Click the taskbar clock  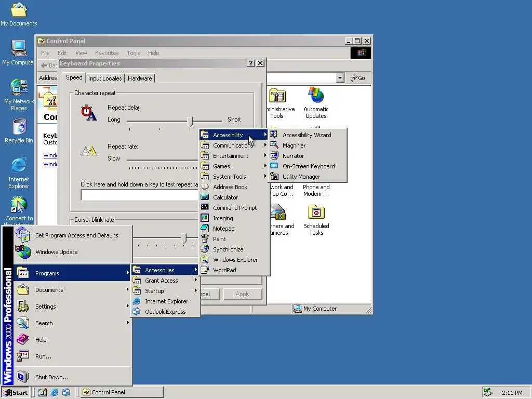coord(512,393)
